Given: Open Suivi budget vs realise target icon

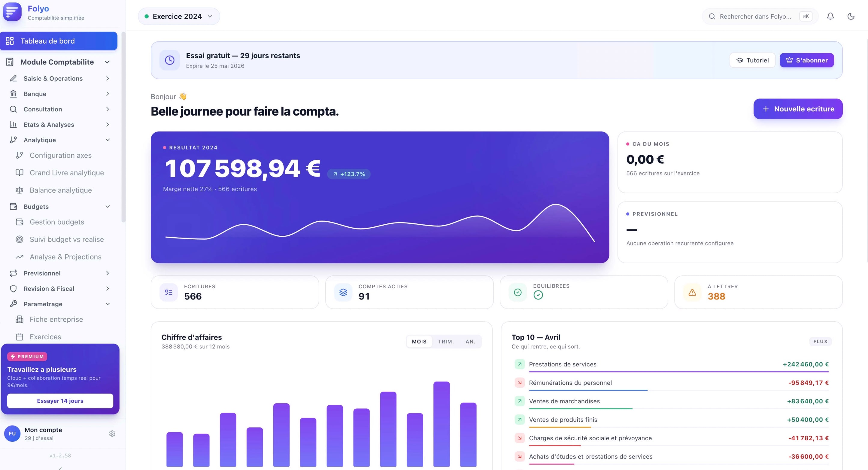Looking at the screenshot, I should pos(19,239).
